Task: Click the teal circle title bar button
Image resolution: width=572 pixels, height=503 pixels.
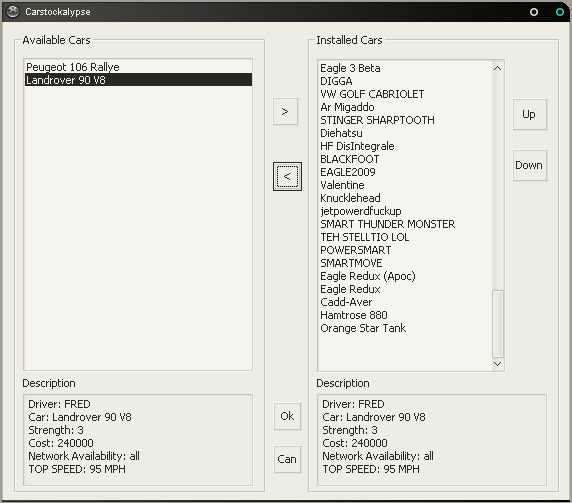Action: 560,12
